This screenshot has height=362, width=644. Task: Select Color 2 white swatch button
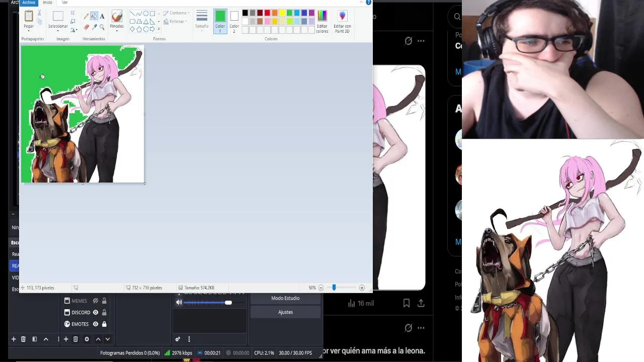pos(234,22)
